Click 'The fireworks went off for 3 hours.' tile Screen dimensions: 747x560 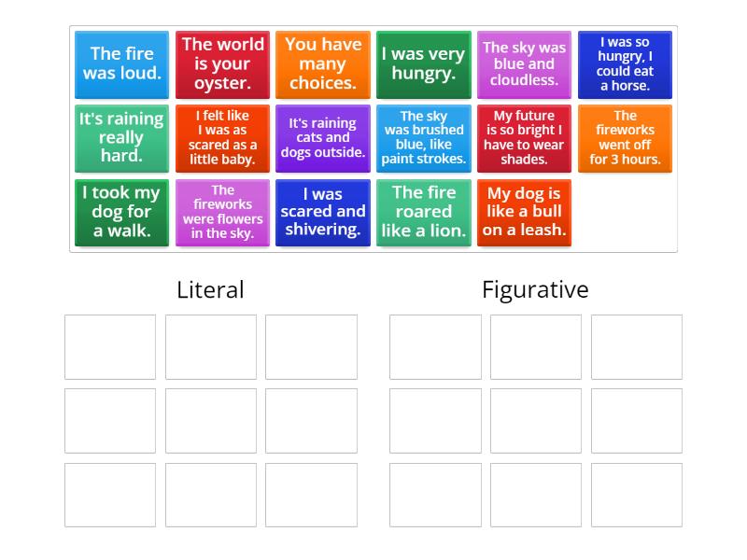[x=625, y=138]
